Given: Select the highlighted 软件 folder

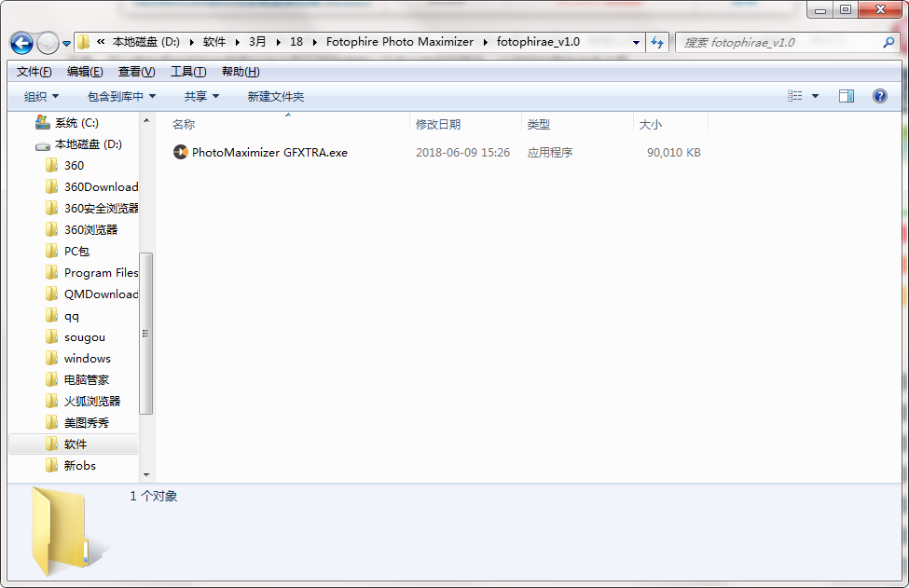Looking at the screenshot, I should [74, 444].
